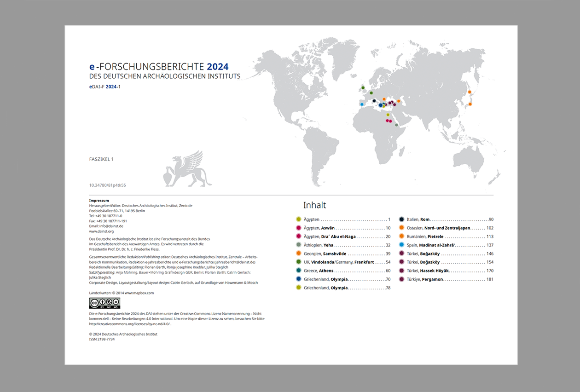The width and height of the screenshot is (580, 392).
Task: Click the DOI 10.34780/81p4tk55
Action: tap(108, 185)
